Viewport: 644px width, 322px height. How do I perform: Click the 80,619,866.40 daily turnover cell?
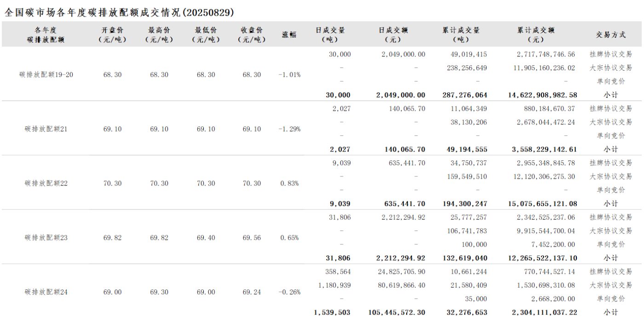tap(397, 285)
